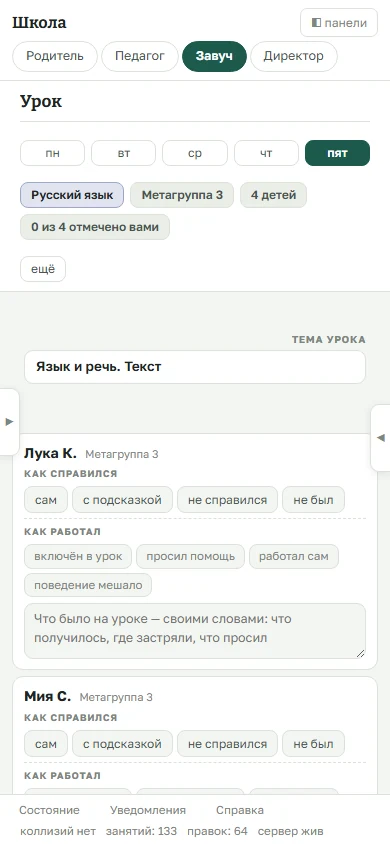The image size is (390, 844).
Task: Toggle просил помощь for Лука К.
Action: 190,557
